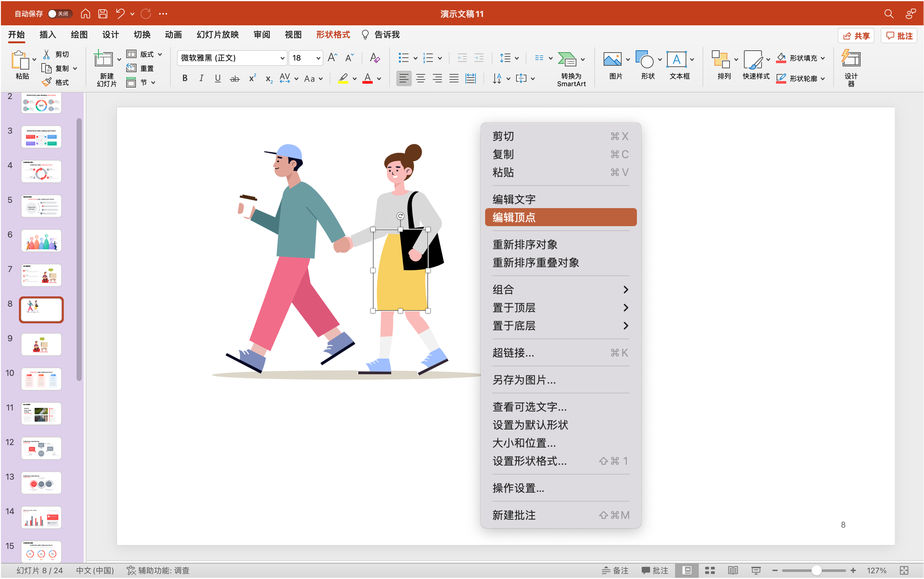
Task: Open the font name dropdown
Action: click(282, 58)
